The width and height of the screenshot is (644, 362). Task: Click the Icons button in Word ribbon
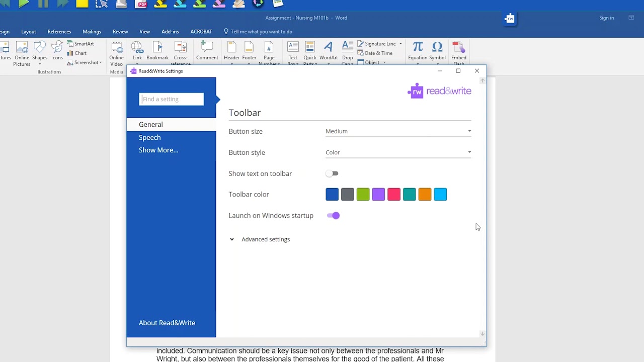57,51
